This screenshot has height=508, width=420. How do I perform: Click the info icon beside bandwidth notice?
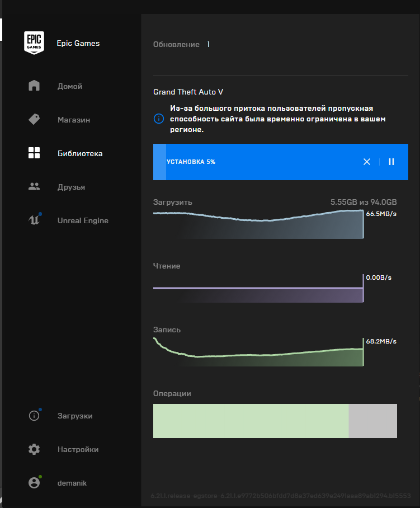click(159, 119)
